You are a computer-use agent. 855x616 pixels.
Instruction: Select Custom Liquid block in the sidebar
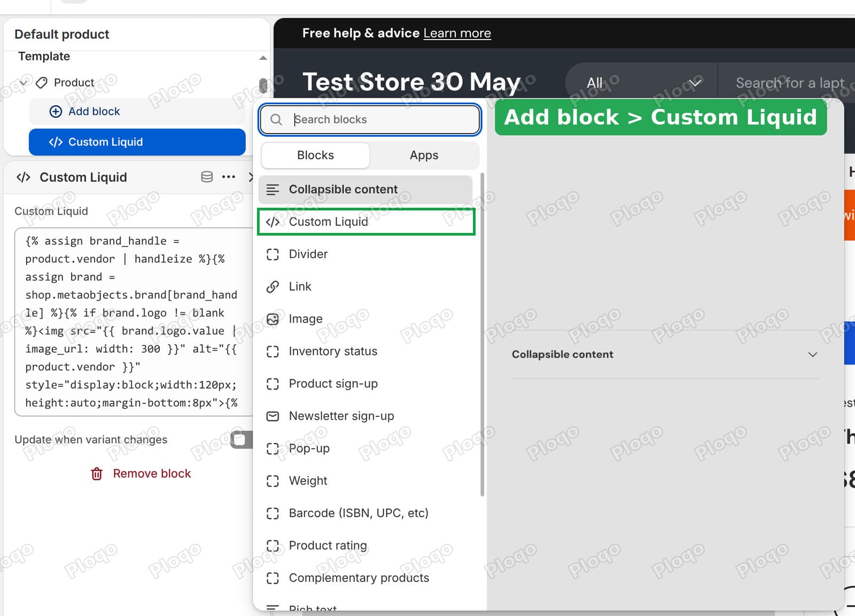pos(137,142)
